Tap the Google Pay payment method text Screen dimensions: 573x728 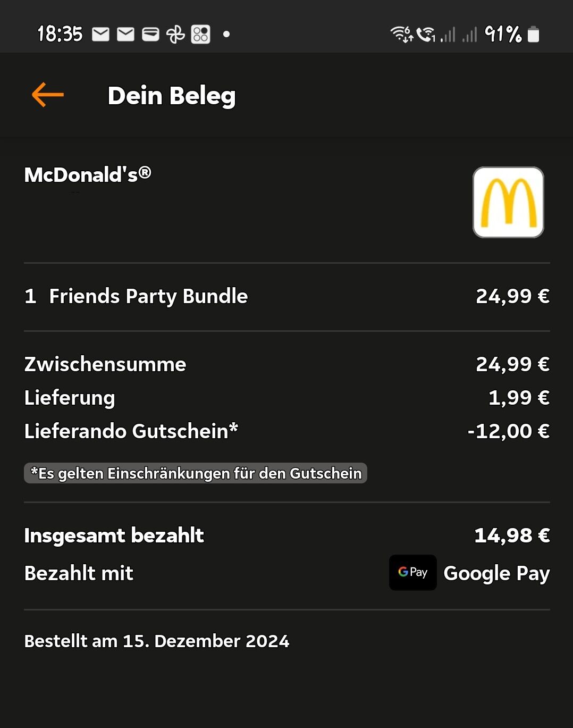click(496, 573)
